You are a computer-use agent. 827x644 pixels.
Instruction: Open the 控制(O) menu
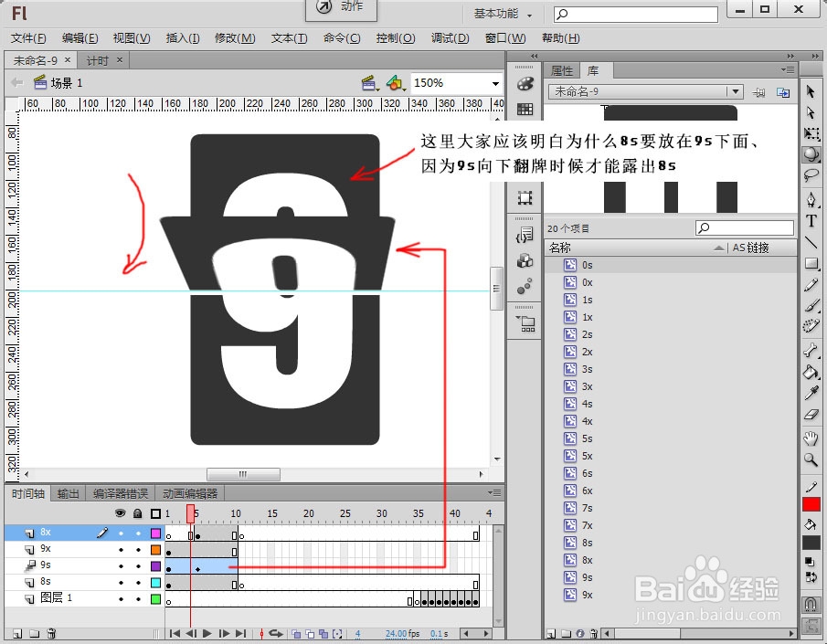click(396, 38)
